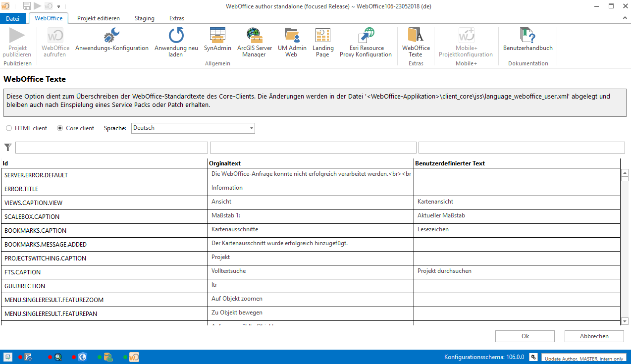Open the Esri Resource Proxy Konfiguration
The width and height of the screenshot is (631, 364).
coord(365,42)
